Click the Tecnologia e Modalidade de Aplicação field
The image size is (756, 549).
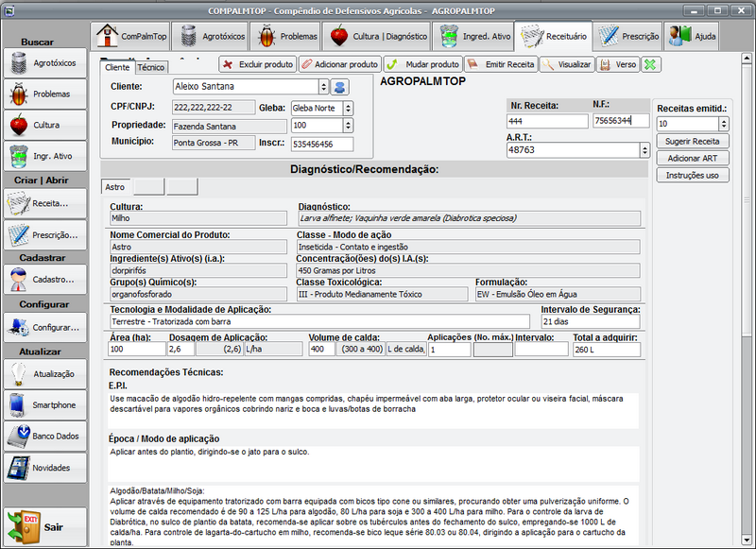point(319,321)
